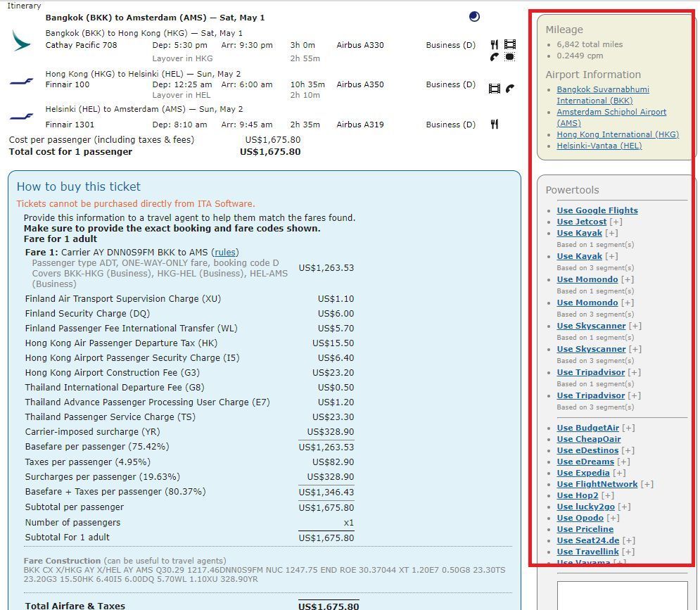Screen dimensions: 700x610
Task: Click the meal icon for Finnair 1301
Action: click(x=494, y=124)
